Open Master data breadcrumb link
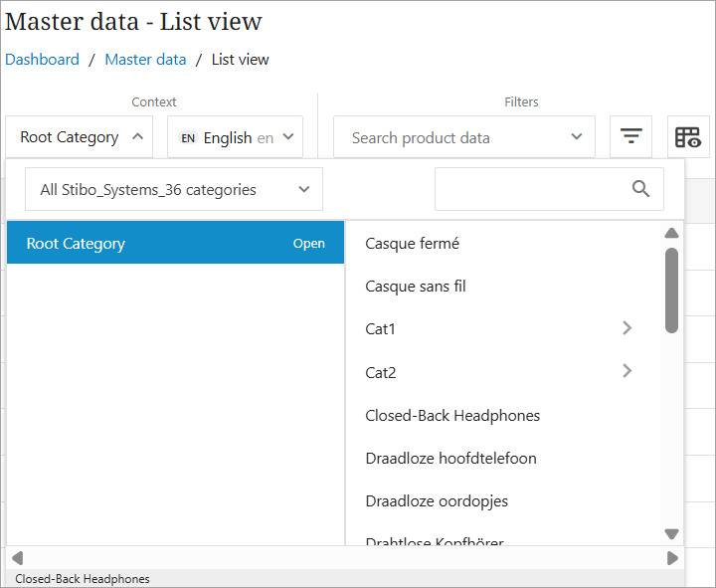The height and width of the screenshot is (588, 716). click(145, 60)
